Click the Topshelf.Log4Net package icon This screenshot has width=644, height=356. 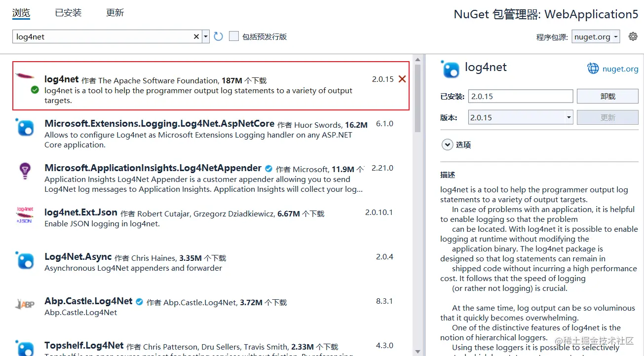[25, 348]
